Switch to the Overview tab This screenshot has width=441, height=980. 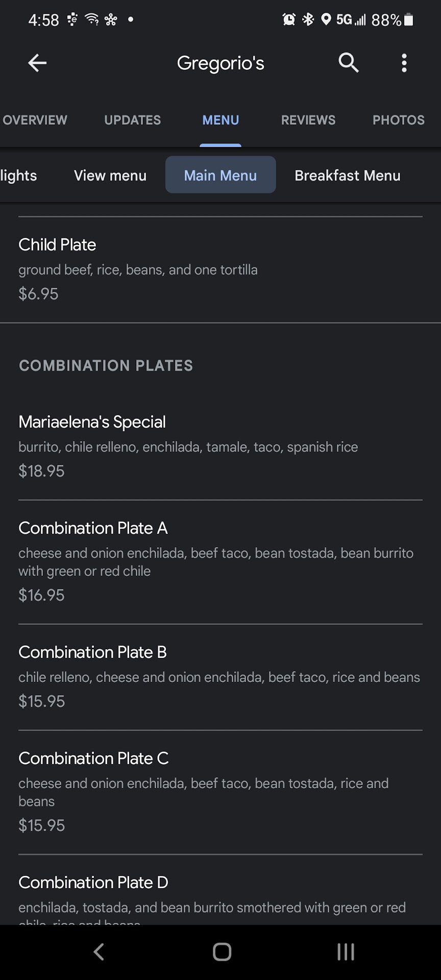[x=35, y=120]
